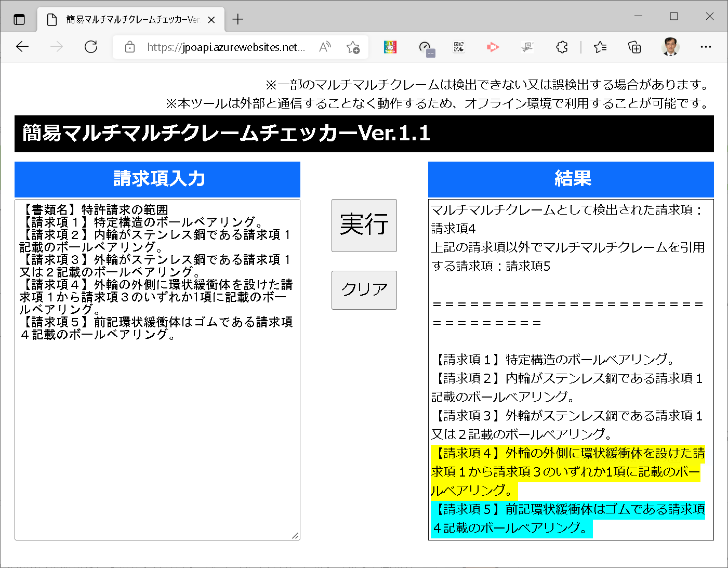Open tab actions menu on tab corner
Viewport: 728px width, 568px height.
pyautogui.click(x=19, y=19)
